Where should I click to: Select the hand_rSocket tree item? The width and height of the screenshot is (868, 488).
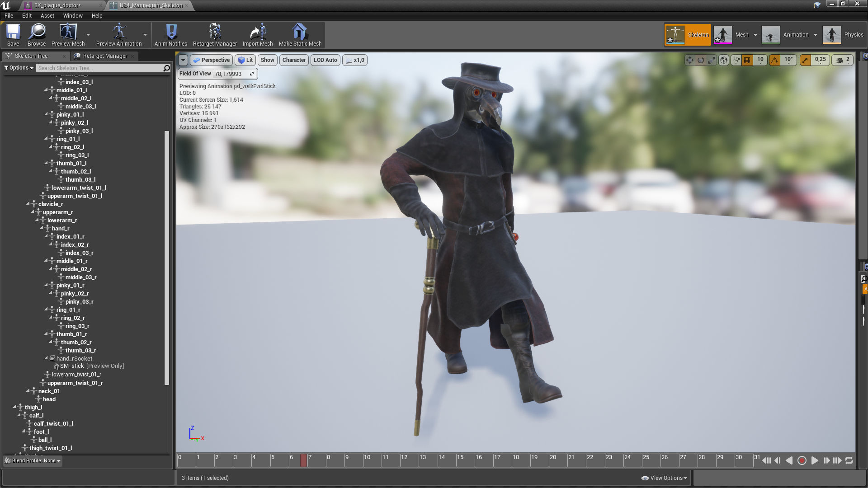pyautogui.click(x=74, y=358)
